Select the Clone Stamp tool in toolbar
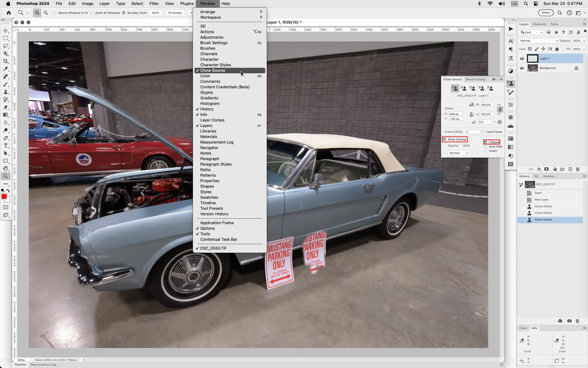 [x=6, y=92]
